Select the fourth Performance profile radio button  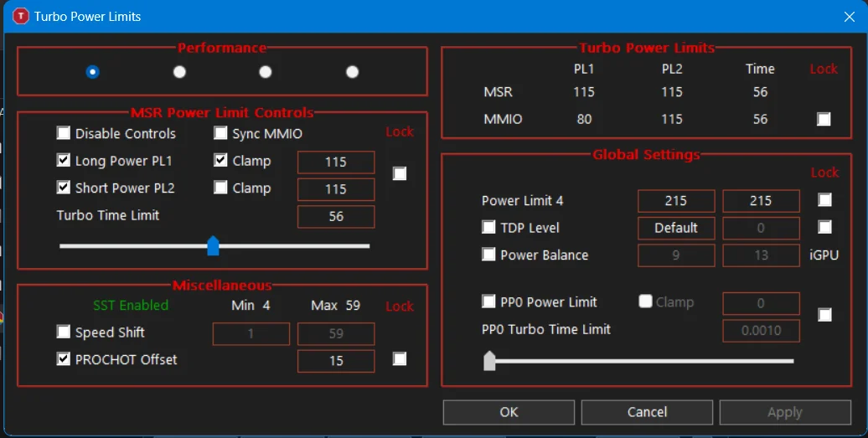pos(352,72)
